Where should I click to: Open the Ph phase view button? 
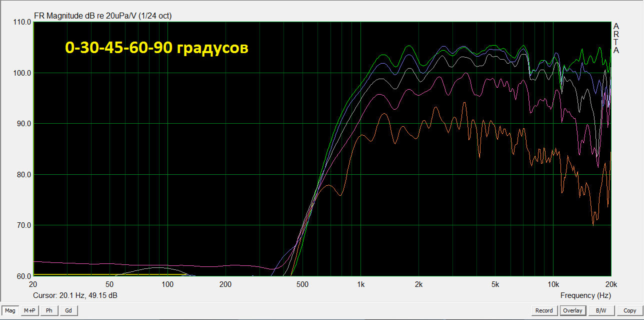49,310
